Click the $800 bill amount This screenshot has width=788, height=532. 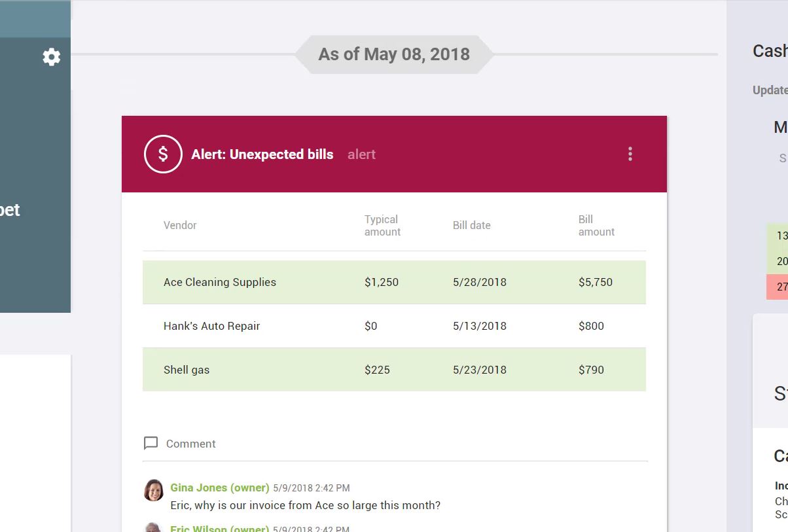[x=592, y=326]
